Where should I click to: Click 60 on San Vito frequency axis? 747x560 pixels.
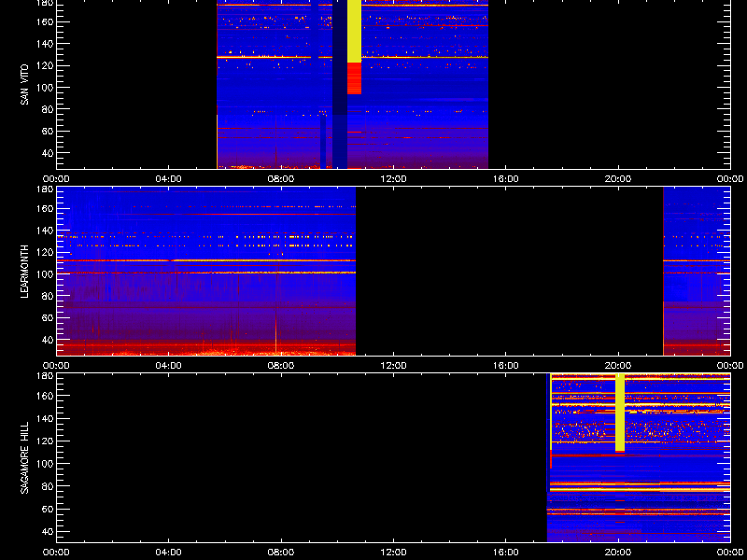click(49, 131)
